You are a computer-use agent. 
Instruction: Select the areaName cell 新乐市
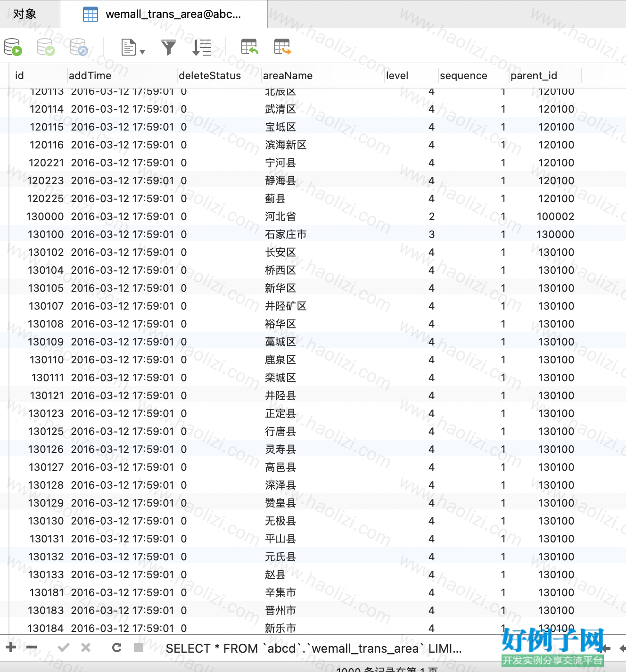coord(280,628)
